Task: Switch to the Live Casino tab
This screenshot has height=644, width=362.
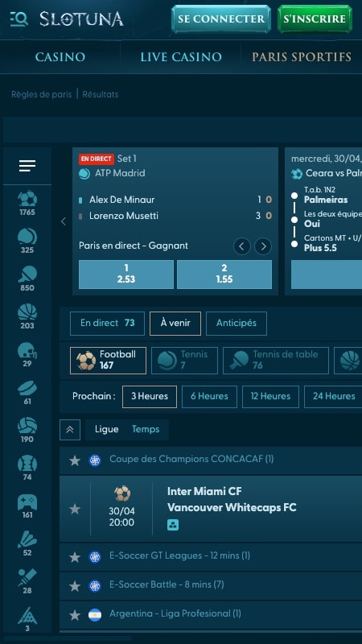Action: [181, 57]
